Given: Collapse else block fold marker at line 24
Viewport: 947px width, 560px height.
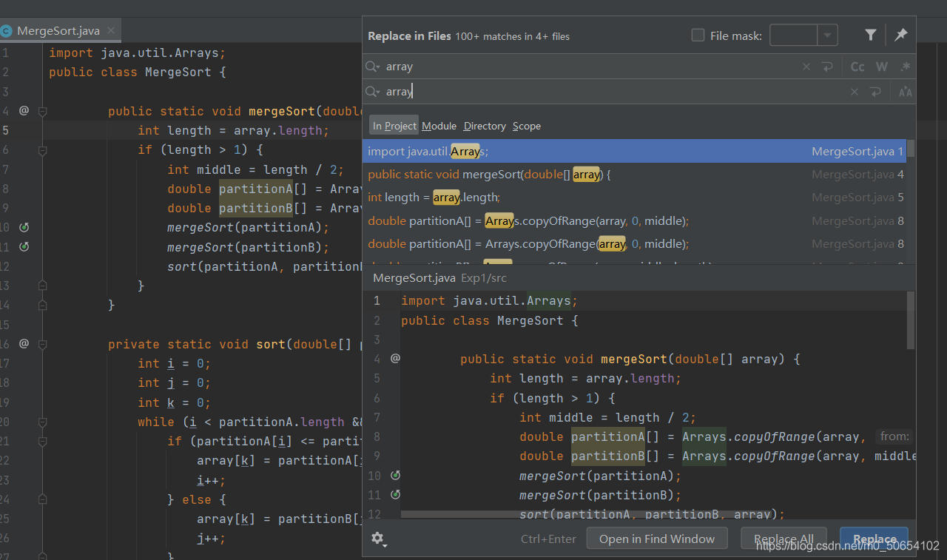Looking at the screenshot, I should point(42,499).
